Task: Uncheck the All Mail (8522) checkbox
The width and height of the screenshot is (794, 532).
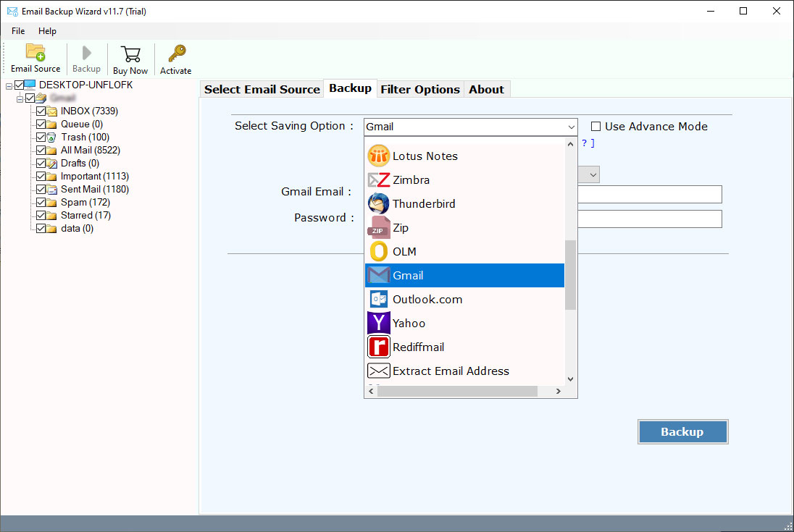Action: (x=41, y=151)
